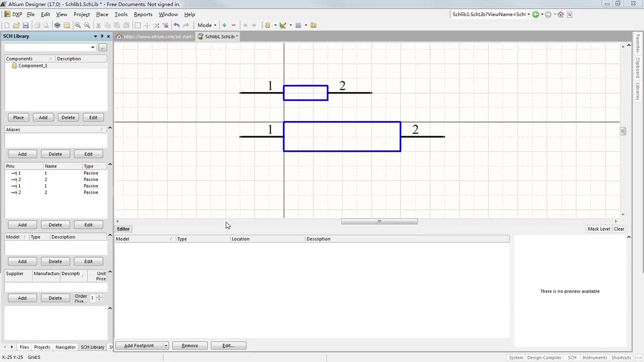This screenshot has height=362, width=644.
Task: Click the Edit button under Pins
Action: (x=89, y=225)
